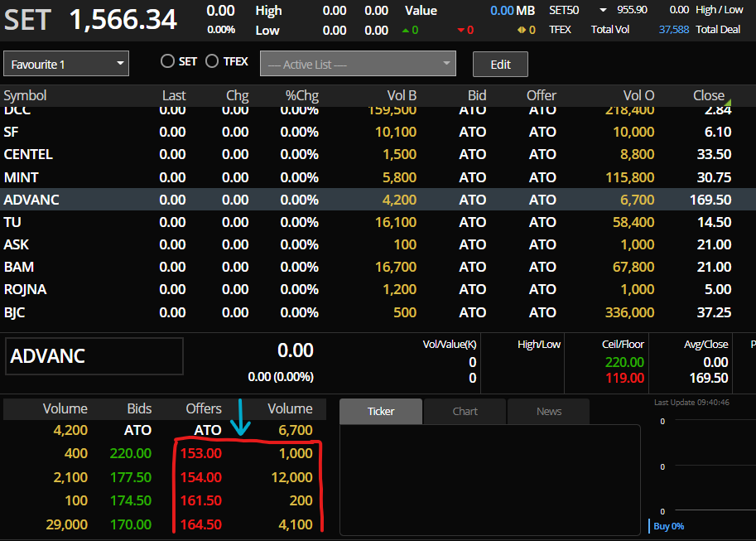Click the blue Buy 0% bar indicator
This screenshot has width=756, height=541.
click(x=649, y=526)
